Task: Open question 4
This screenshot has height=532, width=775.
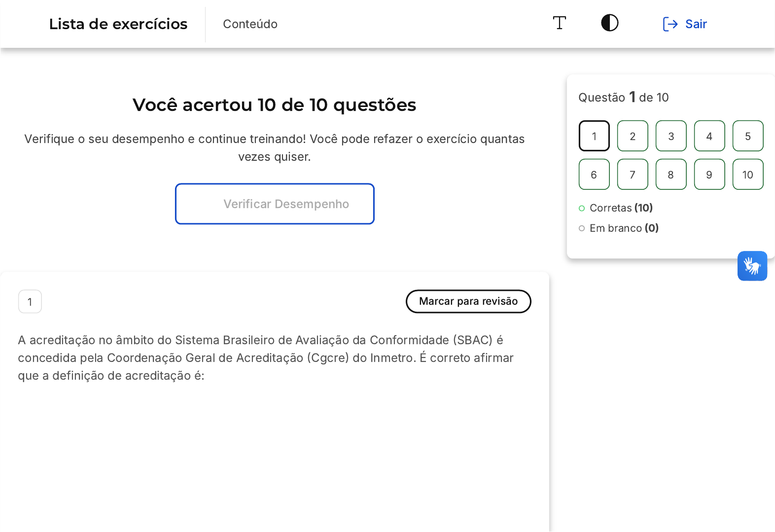Action: [709, 136]
